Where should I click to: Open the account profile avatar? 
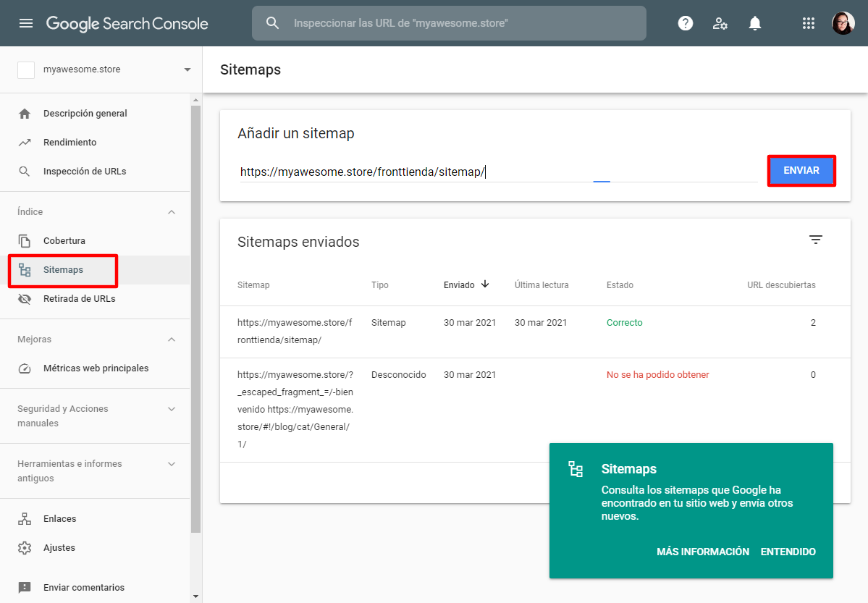tap(843, 23)
